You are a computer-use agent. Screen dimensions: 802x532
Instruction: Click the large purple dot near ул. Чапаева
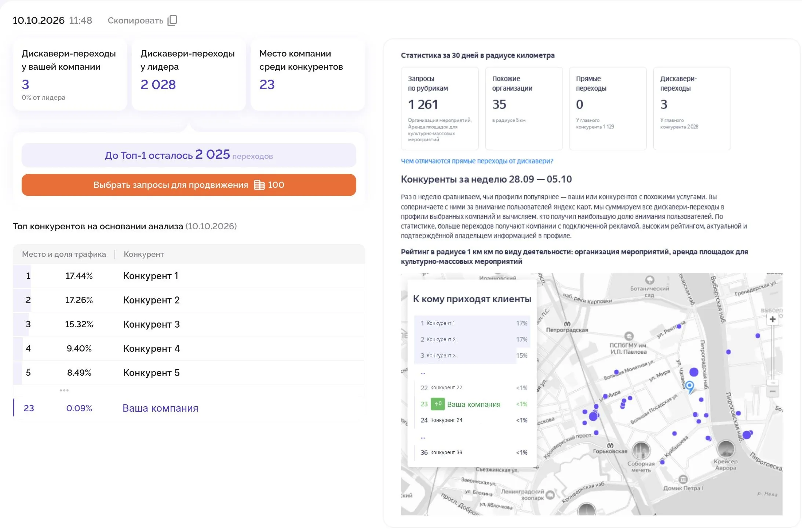pyautogui.click(x=694, y=372)
